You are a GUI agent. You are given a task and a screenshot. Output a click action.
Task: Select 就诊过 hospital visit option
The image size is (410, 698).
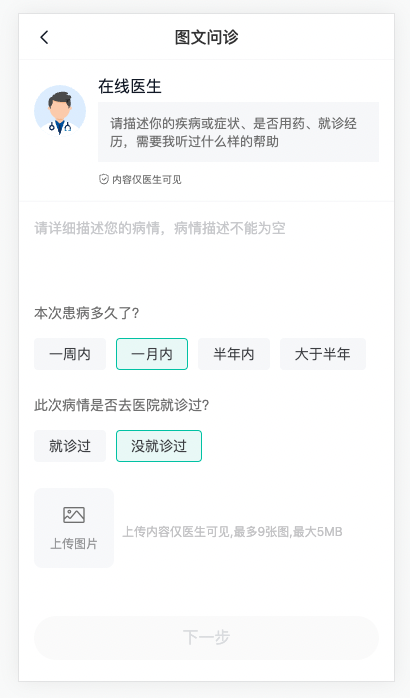[70, 446]
